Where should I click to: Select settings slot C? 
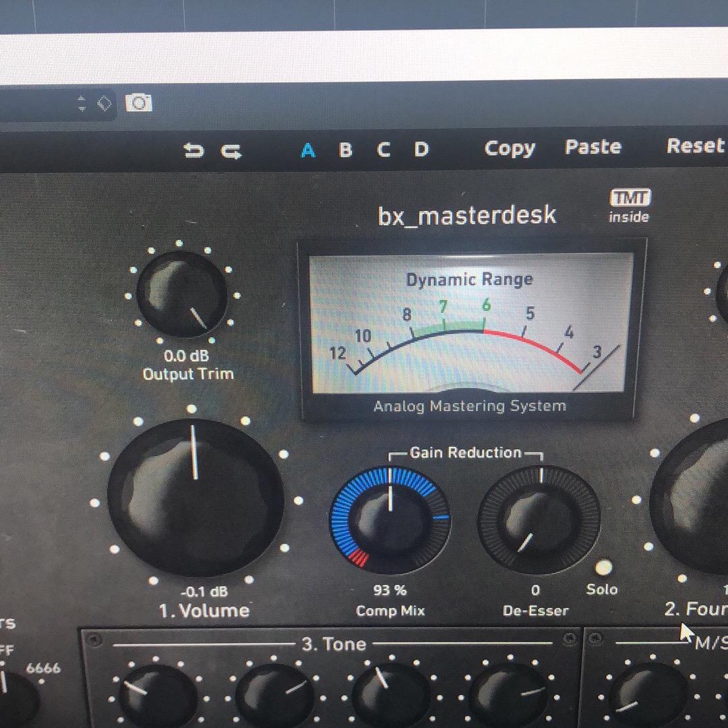click(384, 150)
